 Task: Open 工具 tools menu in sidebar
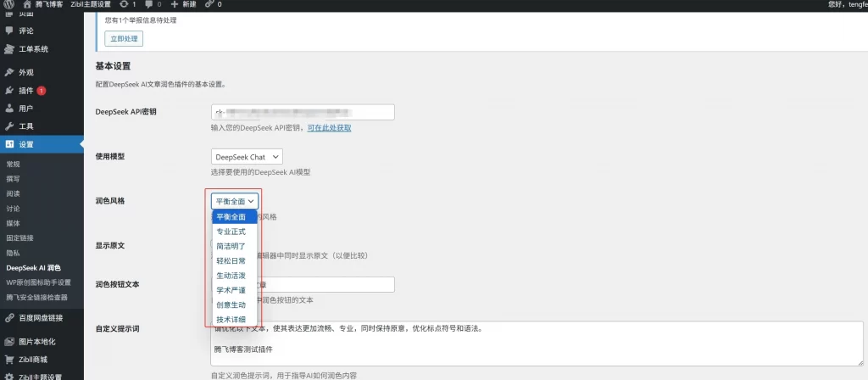25,126
